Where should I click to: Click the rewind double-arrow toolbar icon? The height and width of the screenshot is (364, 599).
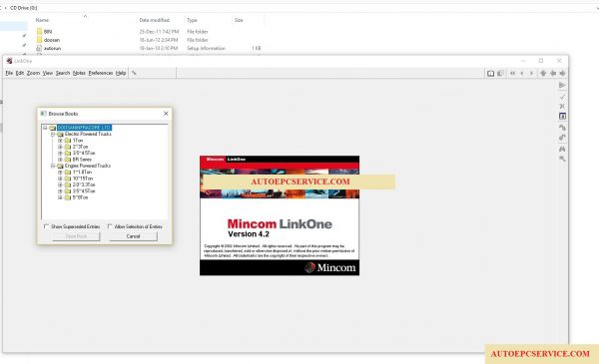(512, 73)
